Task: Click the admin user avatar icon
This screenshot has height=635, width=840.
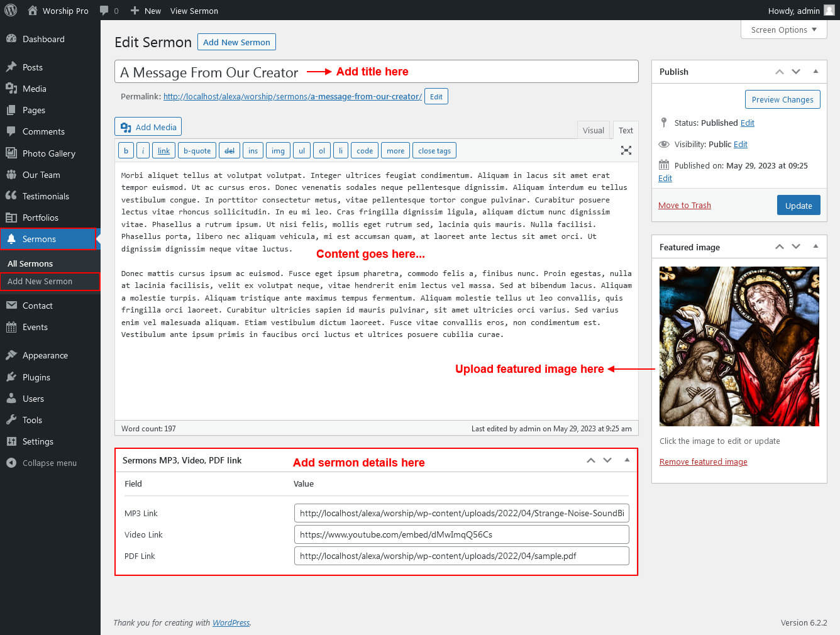Action: pyautogui.click(x=829, y=11)
